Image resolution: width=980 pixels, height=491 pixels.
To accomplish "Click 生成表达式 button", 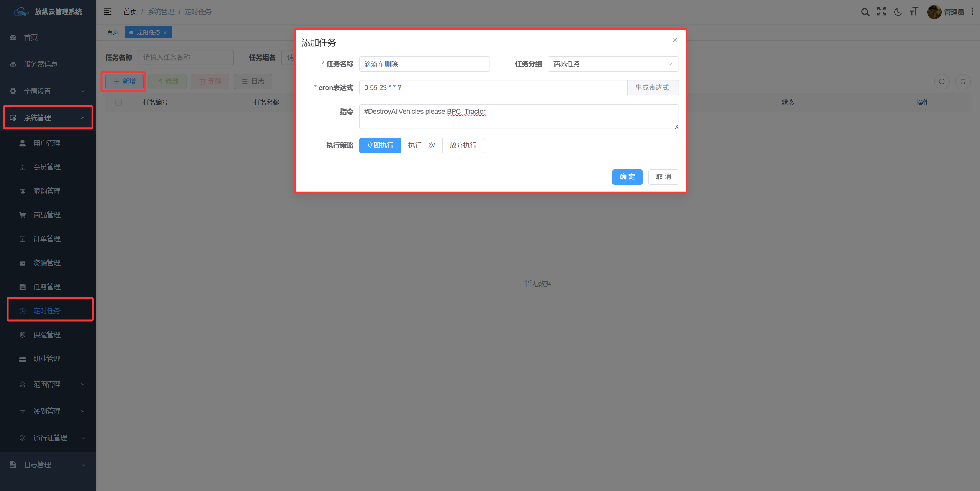I will [653, 88].
